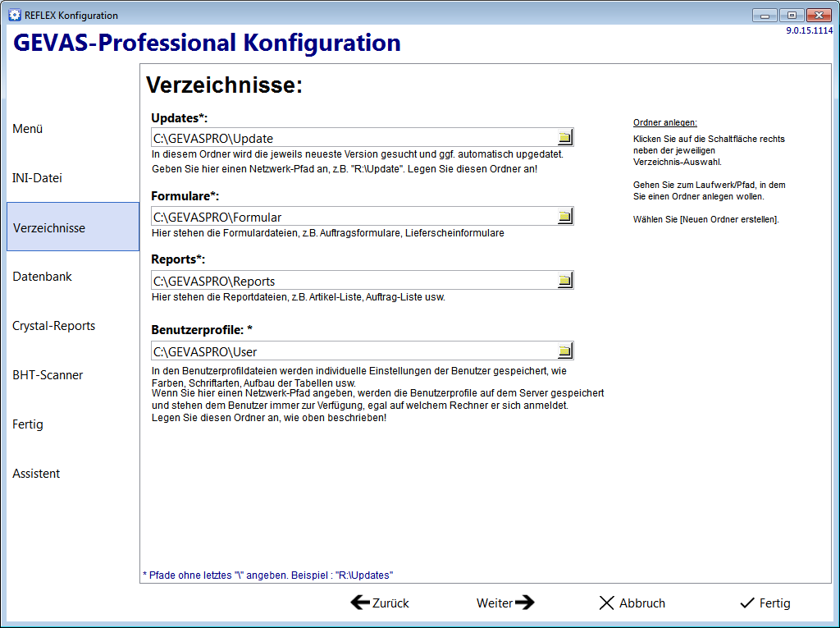The height and width of the screenshot is (628, 840).
Task: Finish with the bottom Fertig button
Action: coord(765,603)
